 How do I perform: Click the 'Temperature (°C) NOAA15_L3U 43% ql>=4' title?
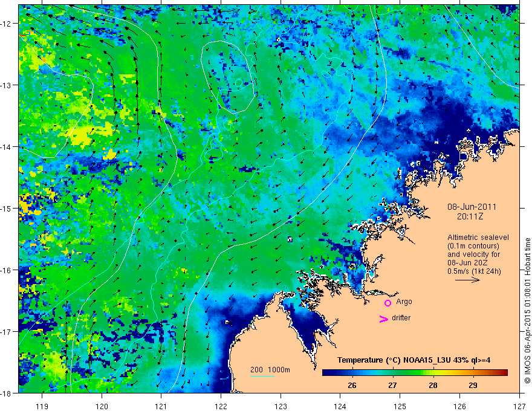click(414, 360)
